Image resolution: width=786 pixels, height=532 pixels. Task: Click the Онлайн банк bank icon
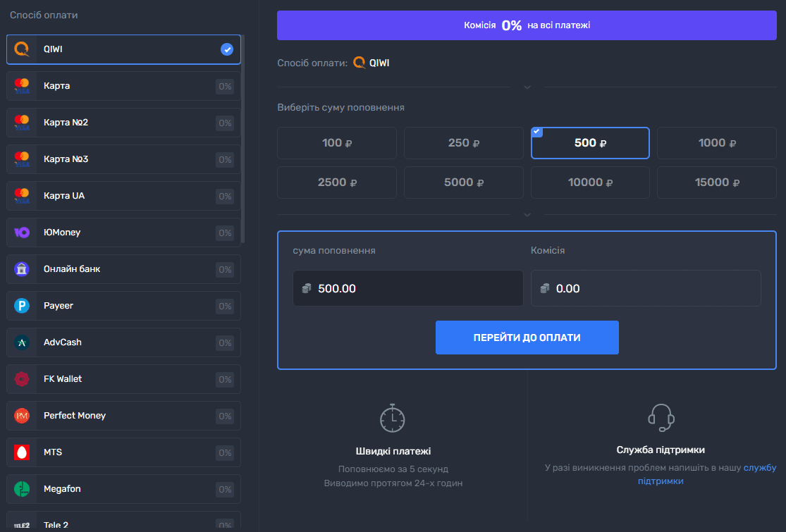(x=22, y=269)
